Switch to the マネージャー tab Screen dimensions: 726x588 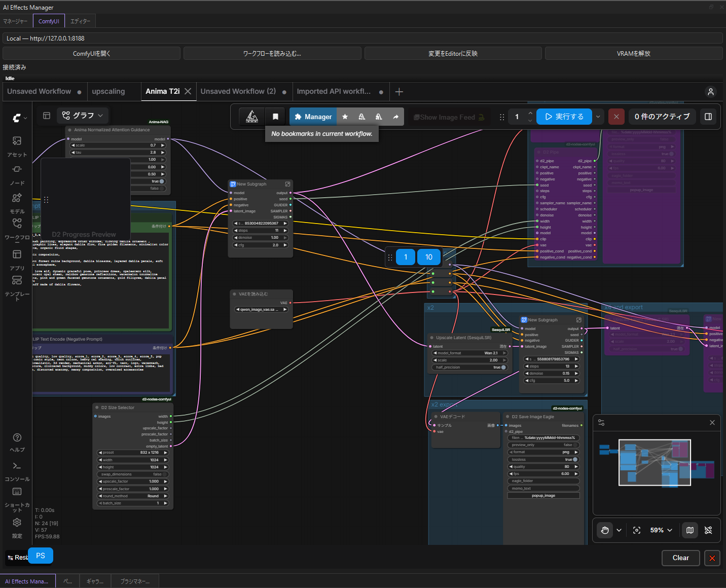point(15,21)
